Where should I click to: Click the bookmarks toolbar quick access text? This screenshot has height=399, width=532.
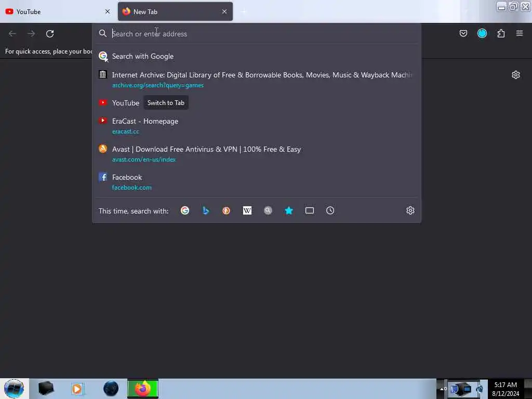point(48,51)
